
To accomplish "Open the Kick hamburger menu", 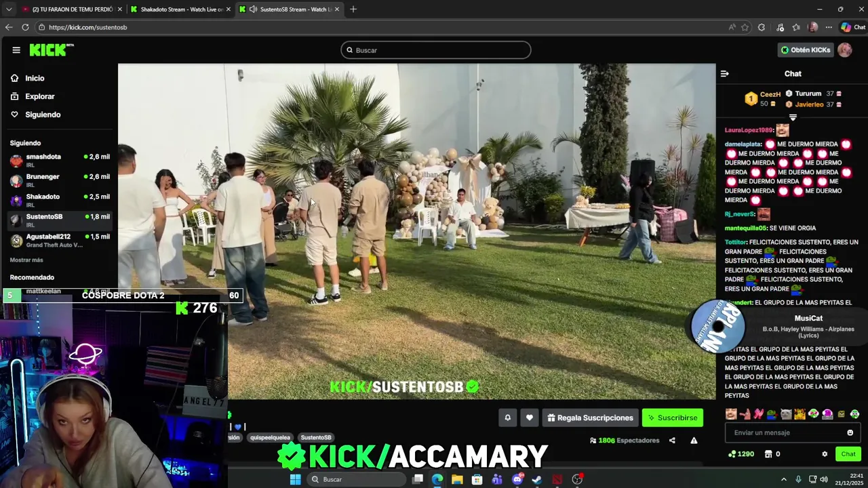I will click(x=16, y=50).
